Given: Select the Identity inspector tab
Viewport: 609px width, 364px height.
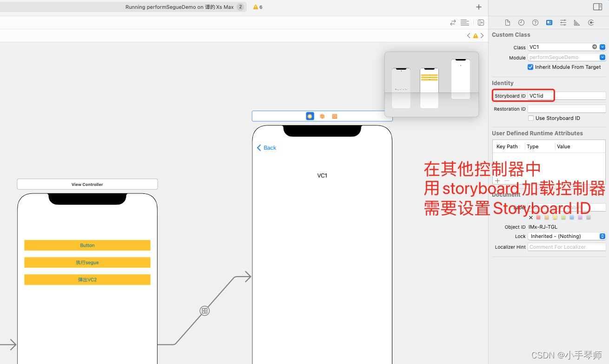Looking at the screenshot, I should pyautogui.click(x=549, y=22).
